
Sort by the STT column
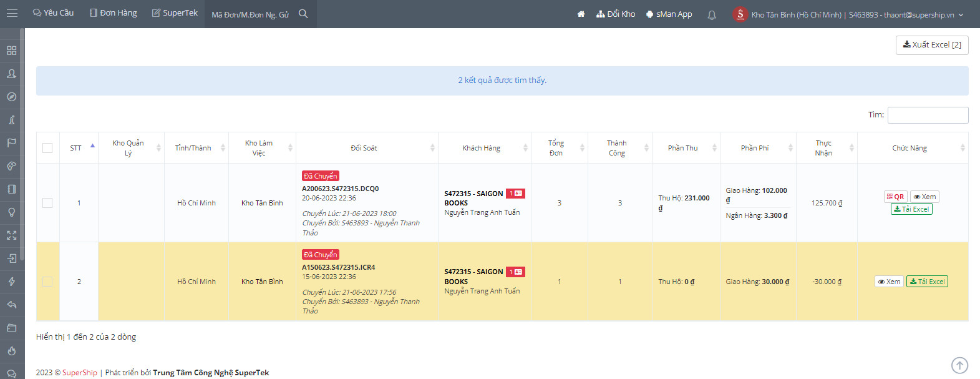pos(79,148)
